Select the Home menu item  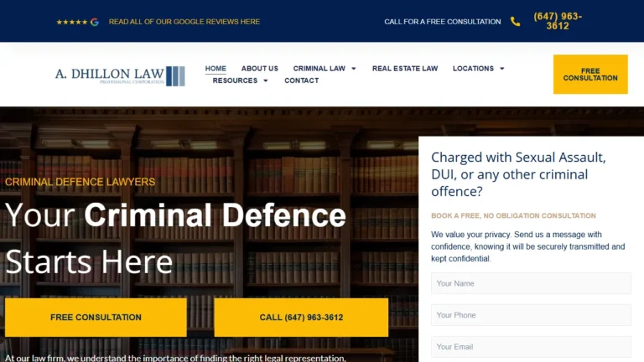(216, 69)
